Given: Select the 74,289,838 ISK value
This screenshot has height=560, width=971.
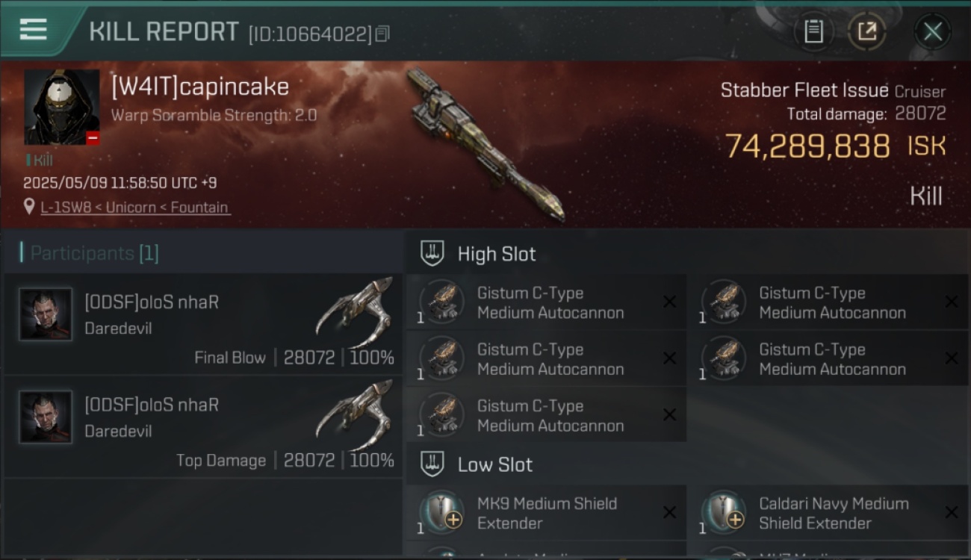Looking at the screenshot, I should click(835, 146).
